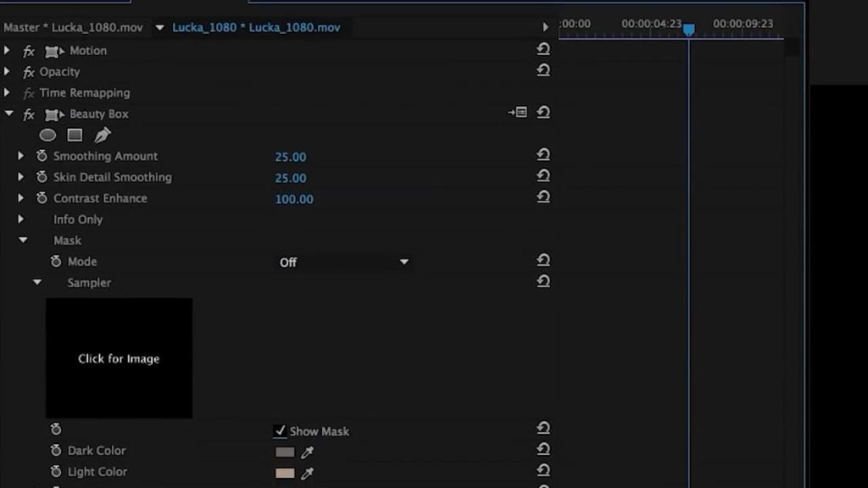Click the Dark Color eyedropper
Image resolution: width=868 pixels, height=488 pixels.
307,452
